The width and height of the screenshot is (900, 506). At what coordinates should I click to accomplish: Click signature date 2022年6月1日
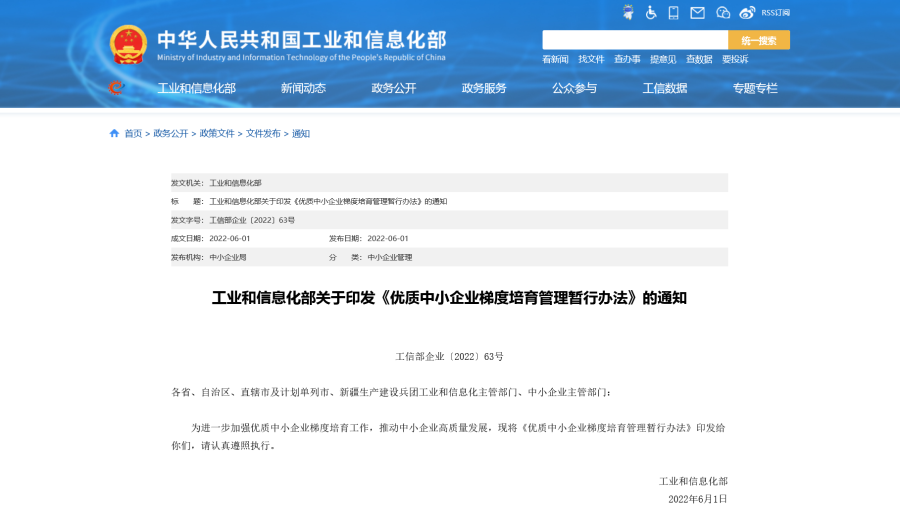697,499
